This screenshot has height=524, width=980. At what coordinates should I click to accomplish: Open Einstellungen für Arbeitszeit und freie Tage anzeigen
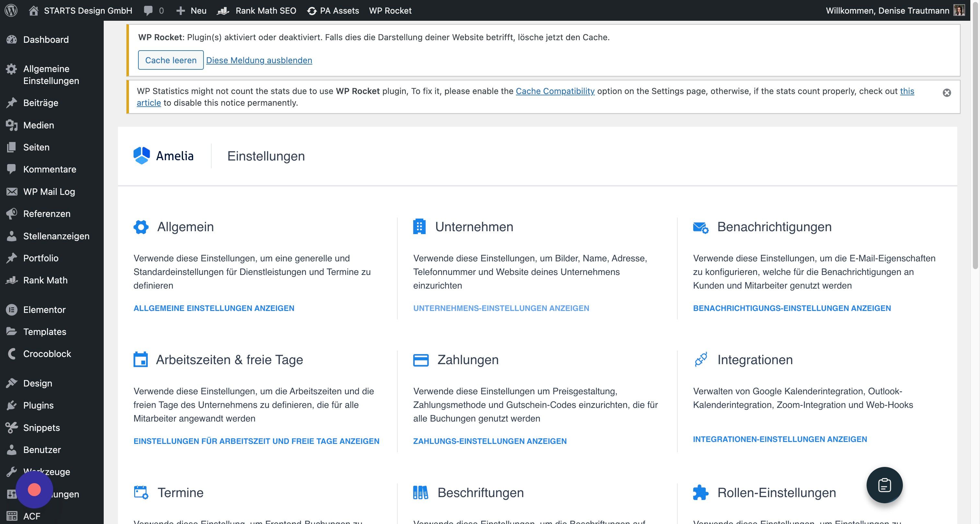point(256,441)
